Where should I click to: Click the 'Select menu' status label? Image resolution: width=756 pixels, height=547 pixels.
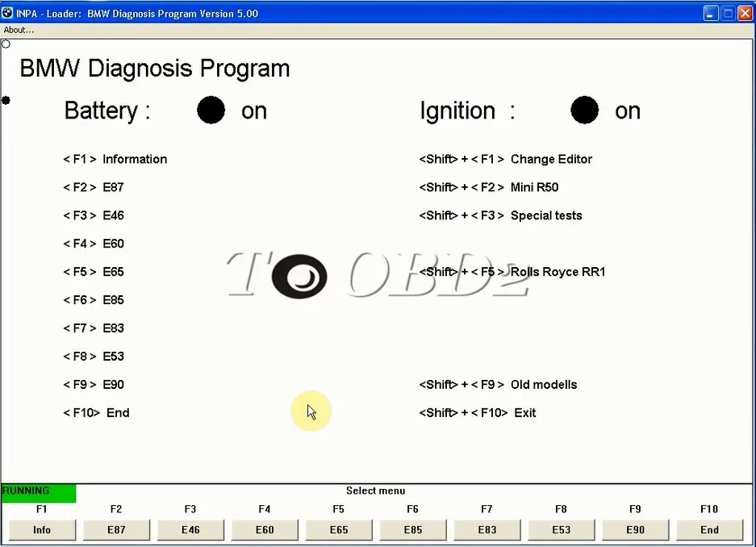[376, 491]
